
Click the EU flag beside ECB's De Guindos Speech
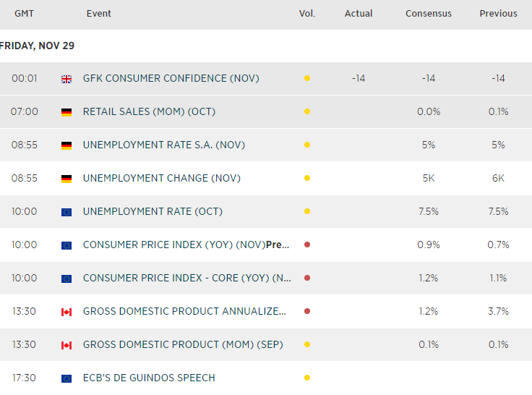coord(66,378)
